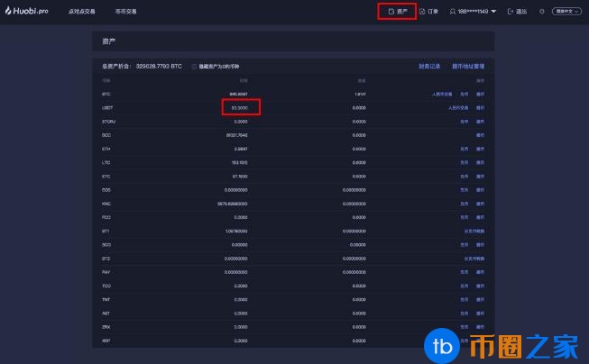Viewport: 589px width, 364px height.
Task: Open 财务记录 financial records link
Action: 430,67
